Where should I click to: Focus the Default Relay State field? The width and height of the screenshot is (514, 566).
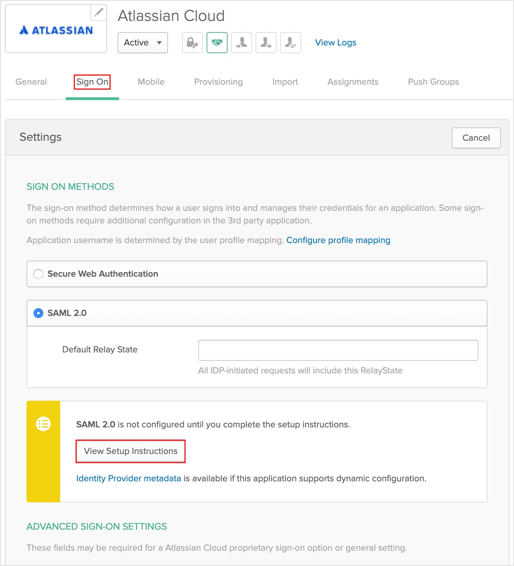coord(338,350)
